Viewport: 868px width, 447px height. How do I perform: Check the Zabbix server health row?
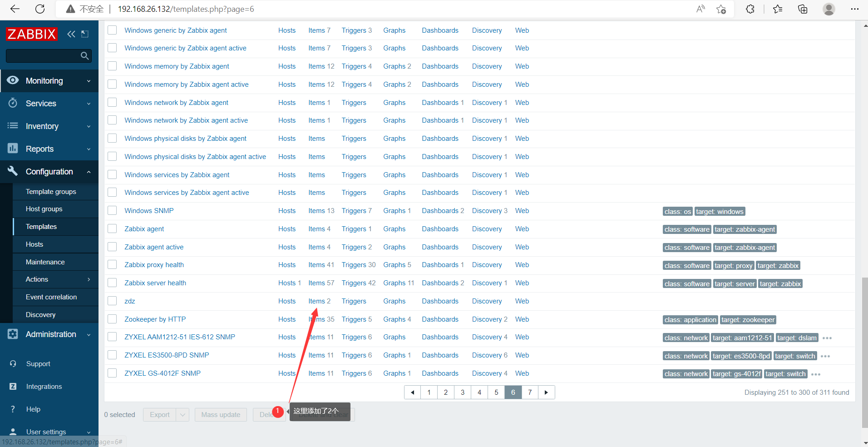pyautogui.click(x=112, y=283)
